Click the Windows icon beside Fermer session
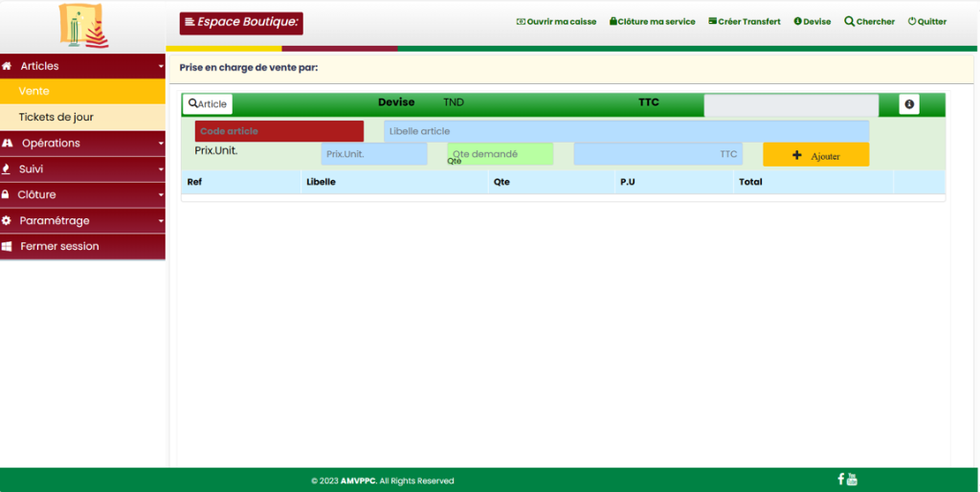This screenshot has width=980, height=492. 7,246
